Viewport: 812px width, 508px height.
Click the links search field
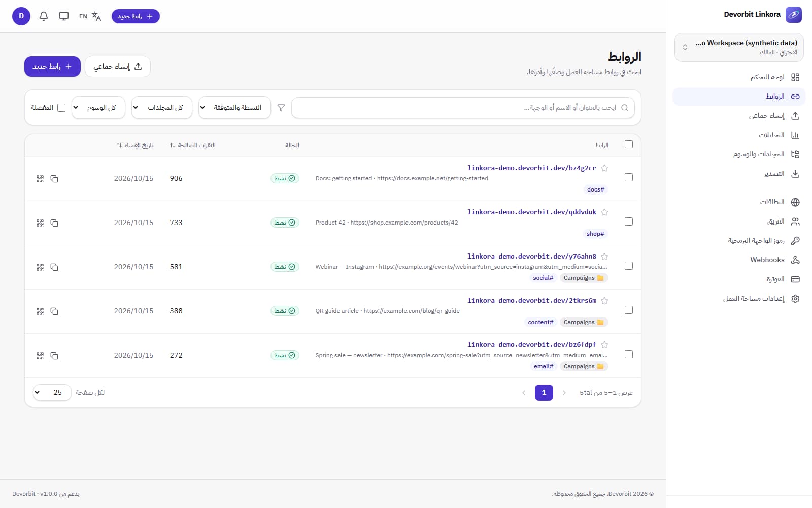(x=463, y=108)
